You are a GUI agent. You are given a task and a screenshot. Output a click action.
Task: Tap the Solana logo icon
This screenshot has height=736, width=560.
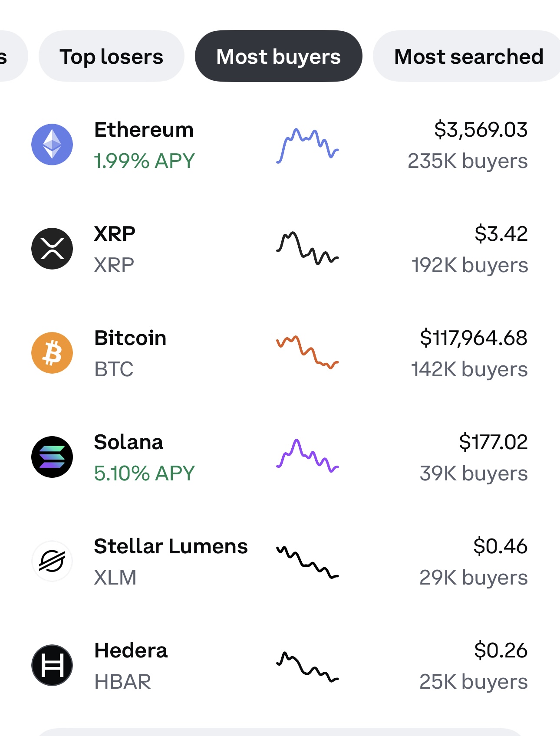click(x=52, y=457)
